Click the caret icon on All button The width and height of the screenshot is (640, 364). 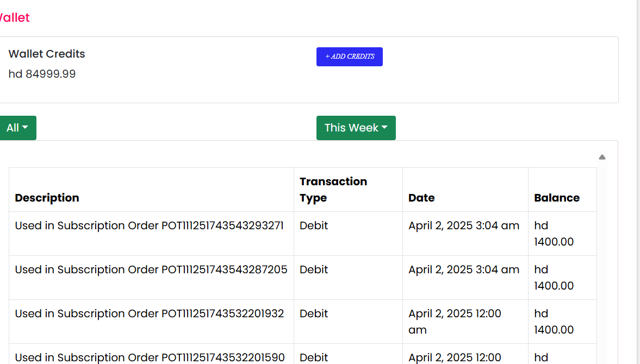(x=26, y=128)
